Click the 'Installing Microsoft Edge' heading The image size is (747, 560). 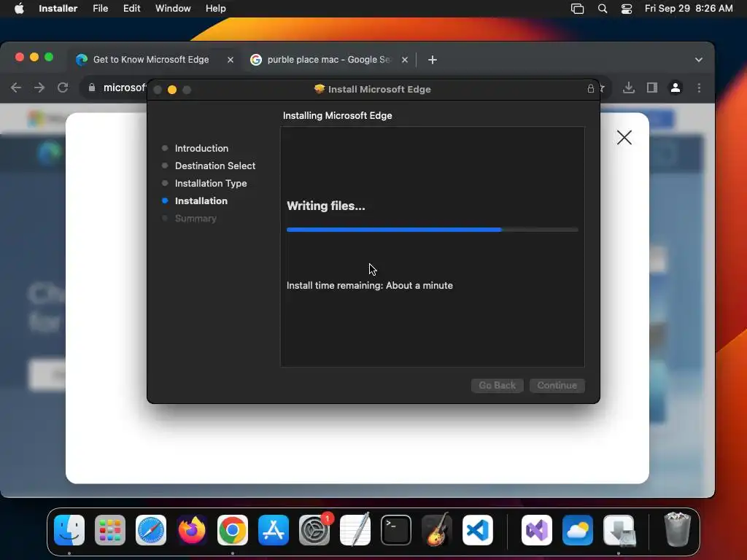point(337,116)
